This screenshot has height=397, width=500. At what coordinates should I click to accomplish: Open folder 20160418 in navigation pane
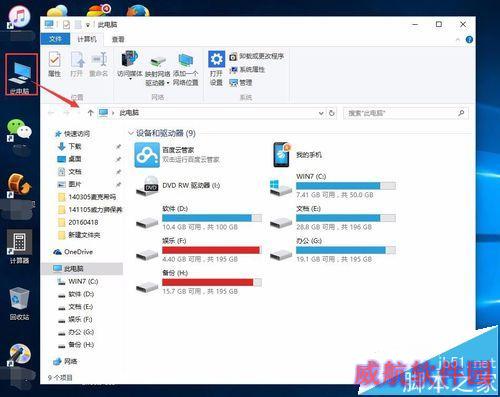(79, 222)
